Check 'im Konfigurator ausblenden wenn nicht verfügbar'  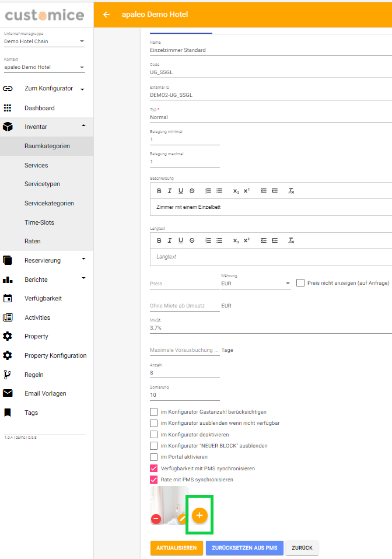click(153, 423)
